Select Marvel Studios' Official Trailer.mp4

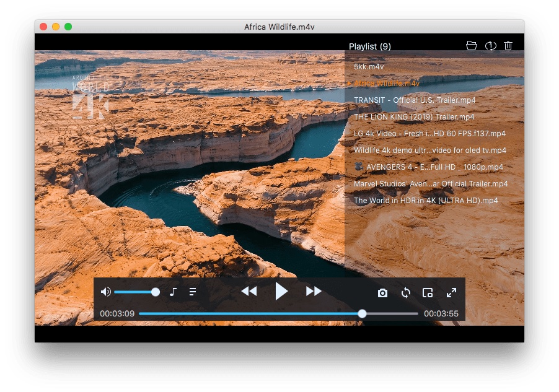coord(431,184)
